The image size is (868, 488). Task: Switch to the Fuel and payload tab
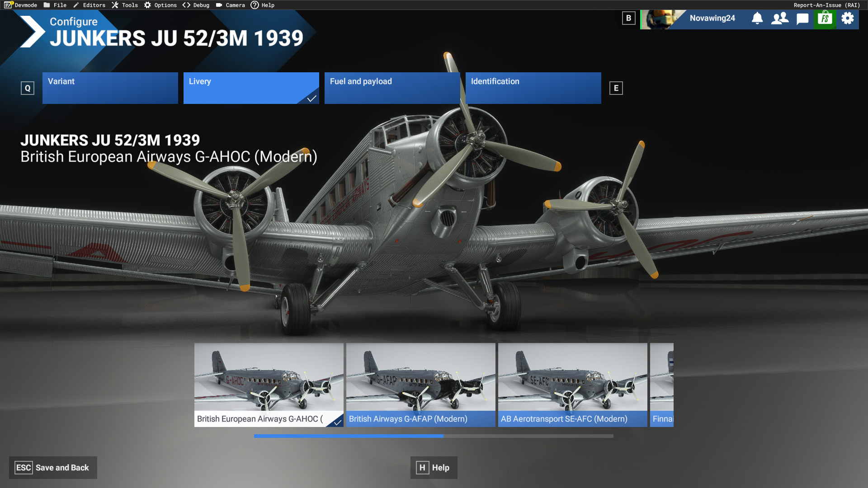pyautogui.click(x=392, y=88)
